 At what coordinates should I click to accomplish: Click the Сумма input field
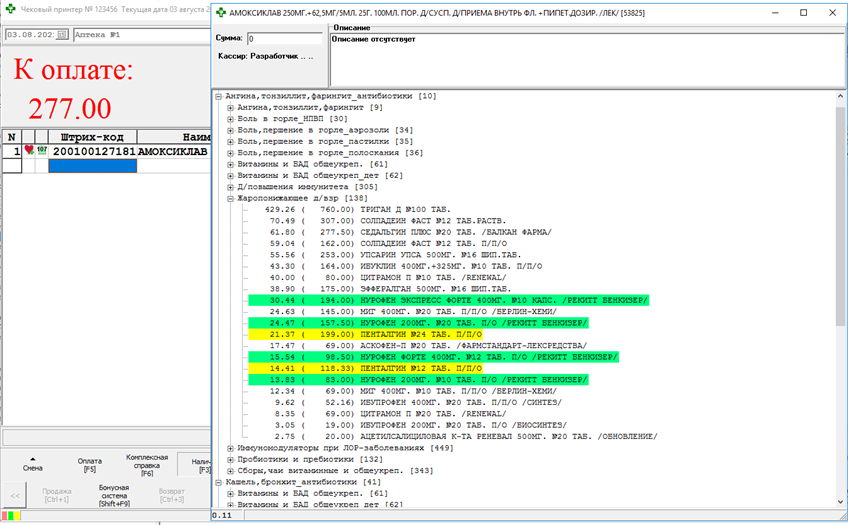(x=284, y=39)
